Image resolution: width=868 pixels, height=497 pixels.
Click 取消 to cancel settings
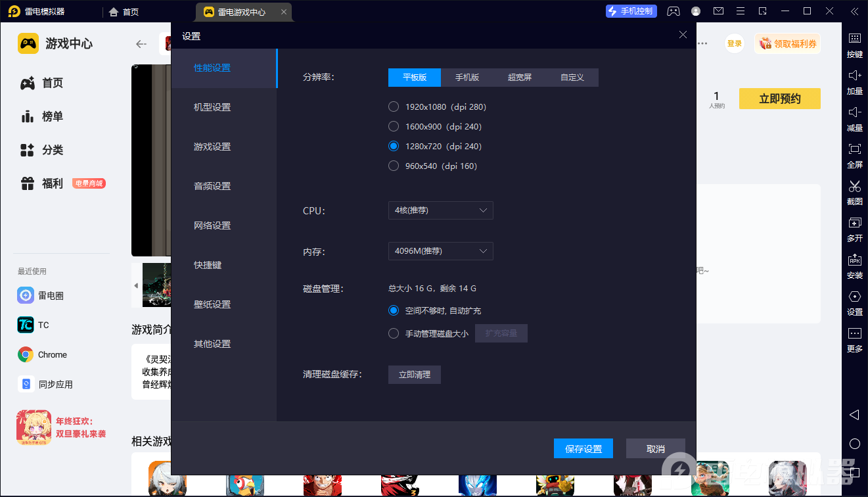tap(656, 448)
